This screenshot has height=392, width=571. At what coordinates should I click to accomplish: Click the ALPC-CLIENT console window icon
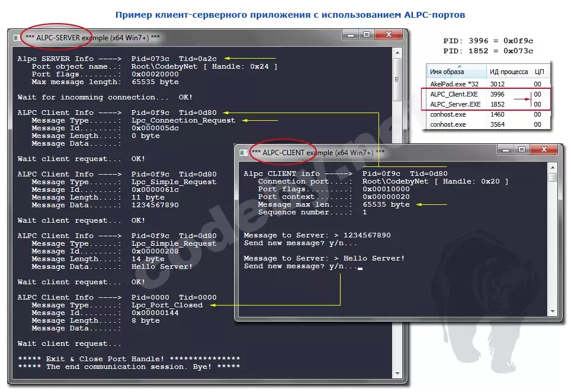click(245, 152)
